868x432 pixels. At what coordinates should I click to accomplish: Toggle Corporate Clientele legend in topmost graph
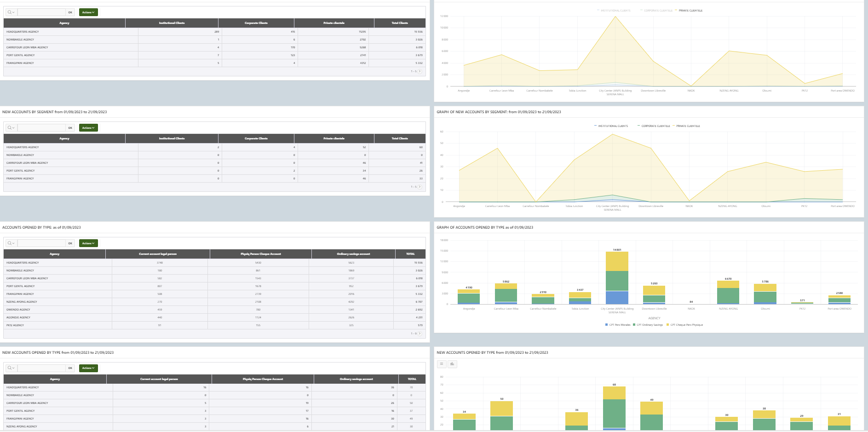[x=656, y=11]
